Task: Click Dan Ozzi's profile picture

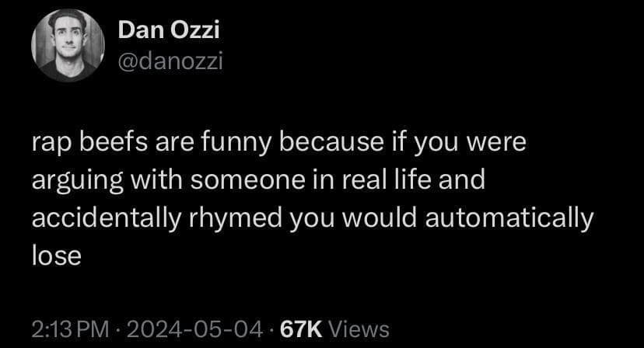Action: (x=68, y=47)
